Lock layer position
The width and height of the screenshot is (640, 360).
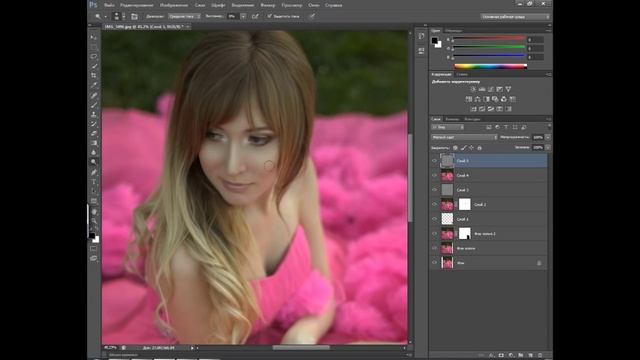point(471,148)
